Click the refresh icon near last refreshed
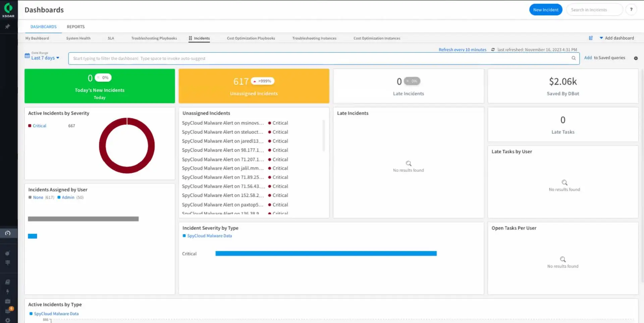The height and width of the screenshot is (323, 644). point(493,49)
